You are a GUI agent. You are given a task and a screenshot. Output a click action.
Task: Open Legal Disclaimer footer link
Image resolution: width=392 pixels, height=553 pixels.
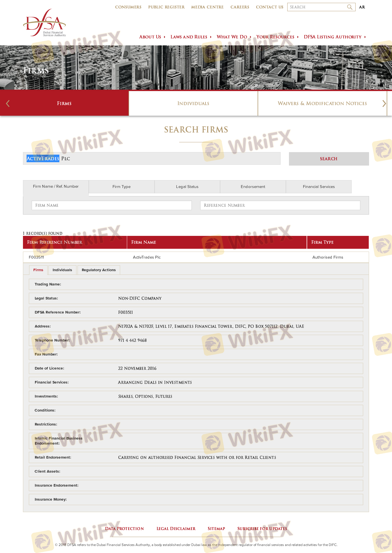(x=176, y=529)
